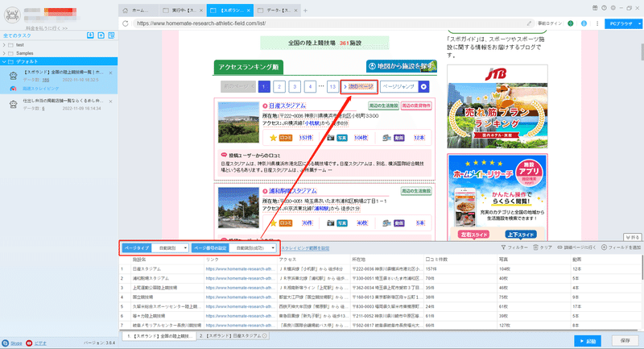Click スクレイピング範囲を設定 link
This screenshot has width=644, height=349.
click(x=305, y=248)
